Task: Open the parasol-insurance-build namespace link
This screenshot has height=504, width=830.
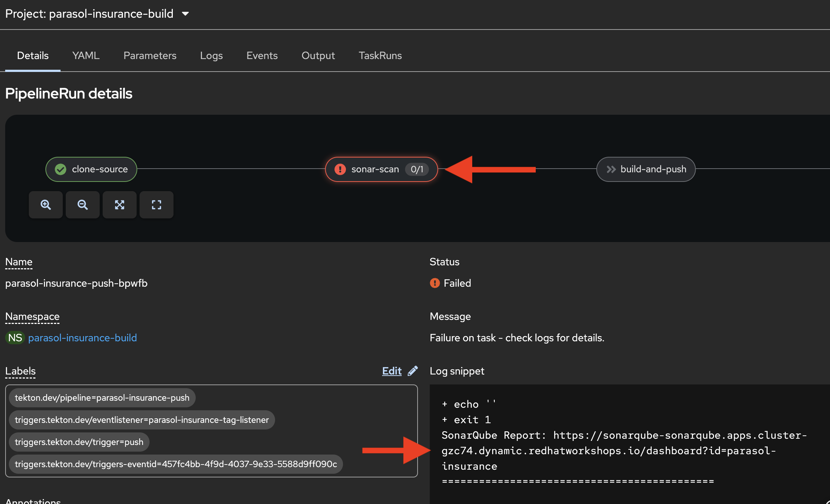Action: point(82,338)
